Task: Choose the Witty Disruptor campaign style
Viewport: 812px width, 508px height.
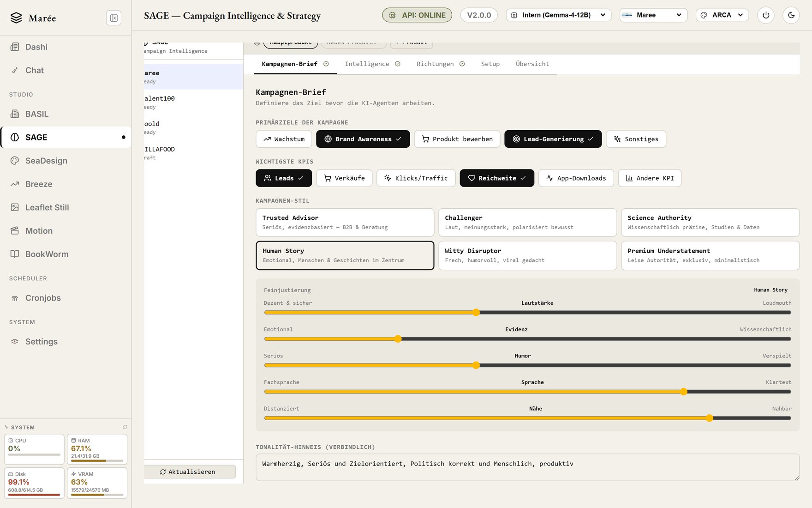Action: [x=528, y=255]
